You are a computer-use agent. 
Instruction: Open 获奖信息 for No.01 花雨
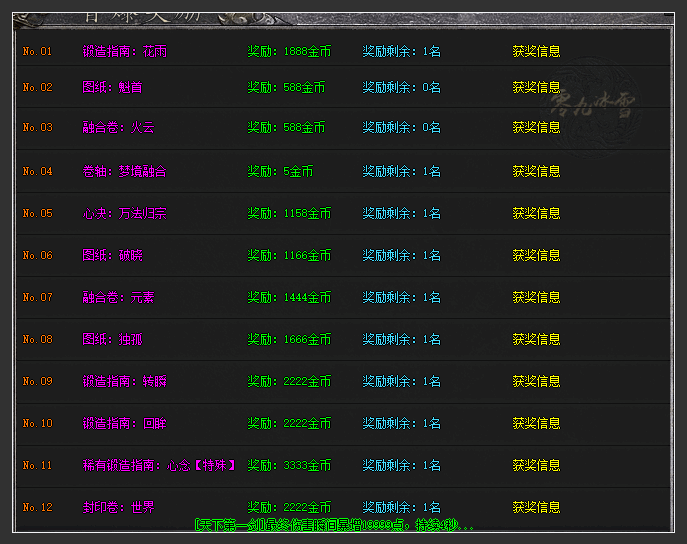(x=536, y=51)
